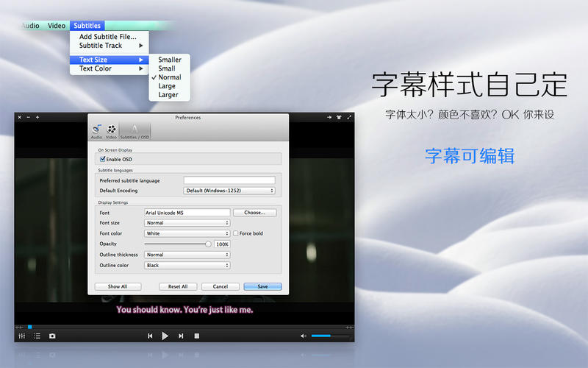
Task: Click the Choose... font button
Action: 254,213
